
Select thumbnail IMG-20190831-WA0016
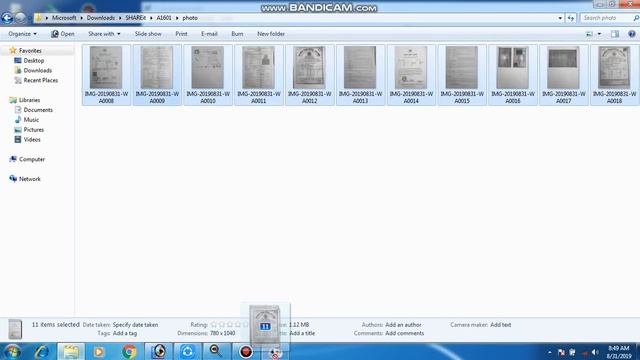click(x=513, y=75)
